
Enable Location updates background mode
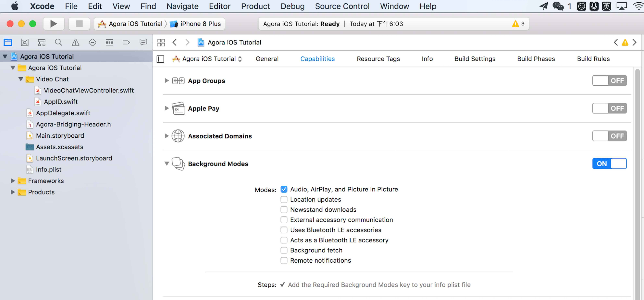[284, 199]
